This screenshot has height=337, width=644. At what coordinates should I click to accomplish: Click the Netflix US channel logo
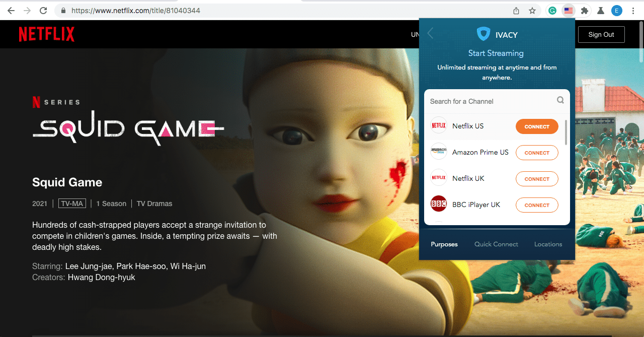click(439, 126)
